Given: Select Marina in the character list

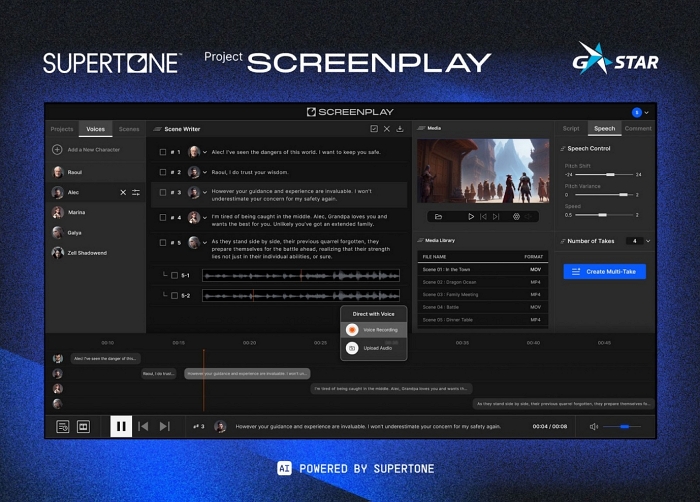Looking at the screenshot, I should [x=76, y=212].
